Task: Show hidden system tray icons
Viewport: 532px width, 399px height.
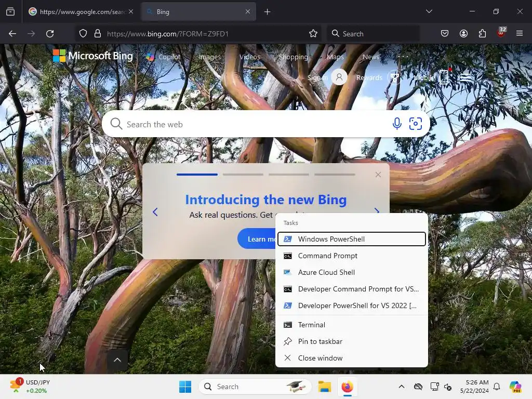Action: 402,387
